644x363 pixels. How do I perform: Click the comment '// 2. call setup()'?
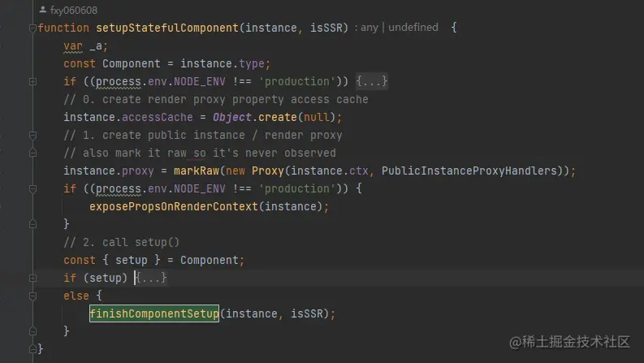122,242
